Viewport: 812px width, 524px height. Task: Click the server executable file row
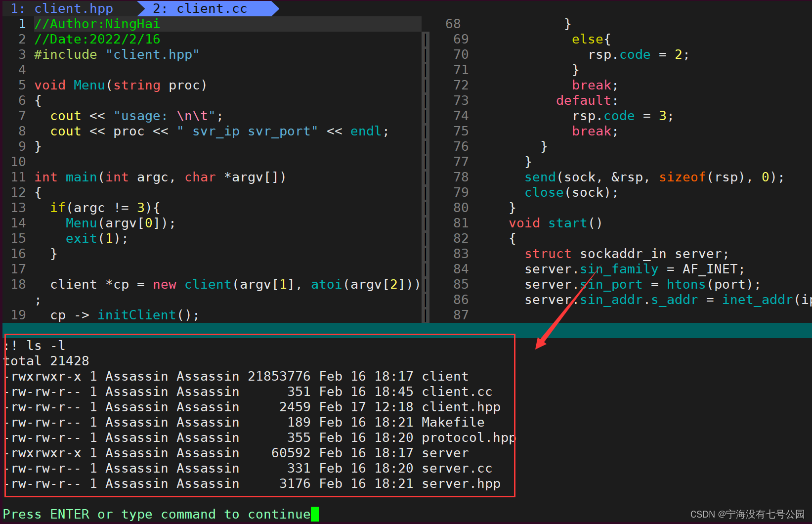coord(236,453)
